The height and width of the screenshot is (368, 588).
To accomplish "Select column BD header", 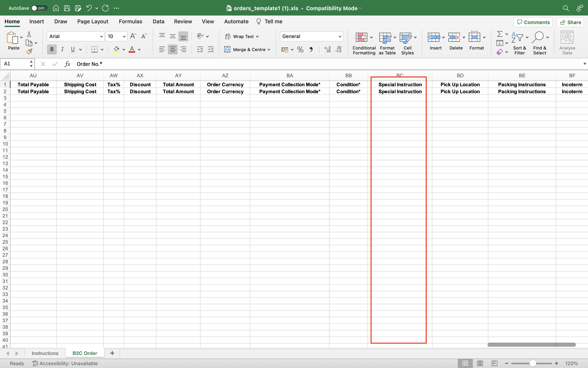I will point(460,75).
